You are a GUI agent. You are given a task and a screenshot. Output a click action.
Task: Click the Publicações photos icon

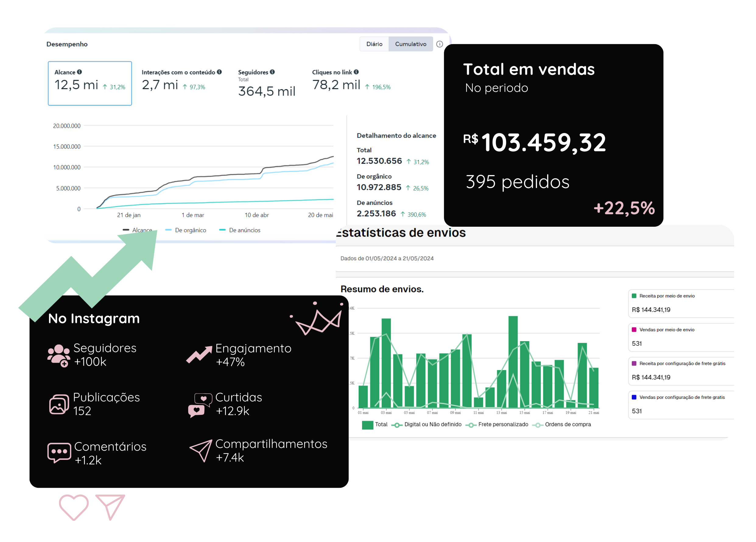click(59, 404)
